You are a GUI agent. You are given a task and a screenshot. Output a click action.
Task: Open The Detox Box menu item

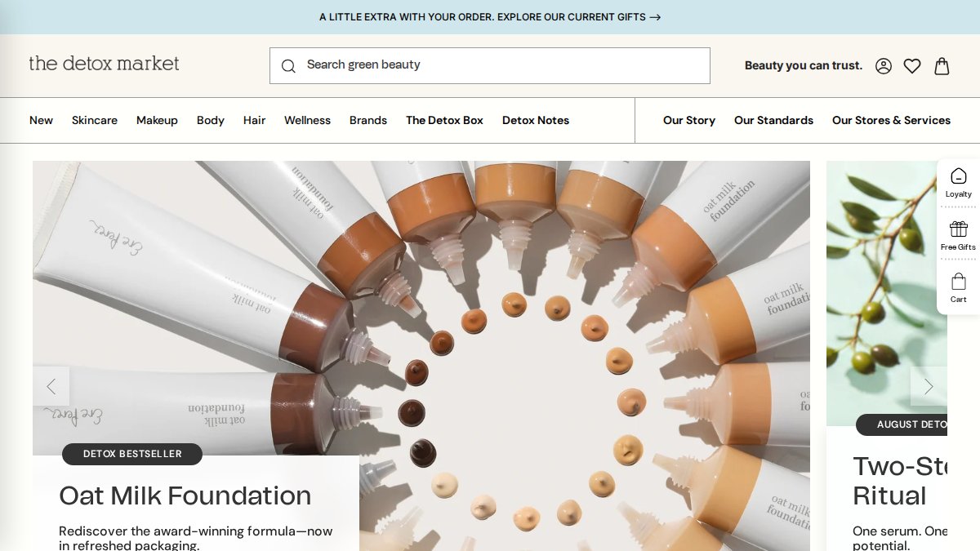coord(444,120)
